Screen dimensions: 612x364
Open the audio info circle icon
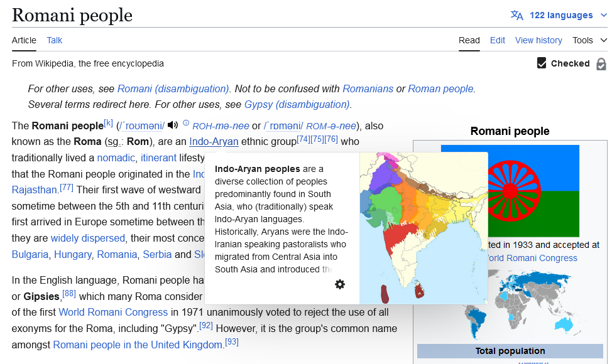[x=186, y=123]
